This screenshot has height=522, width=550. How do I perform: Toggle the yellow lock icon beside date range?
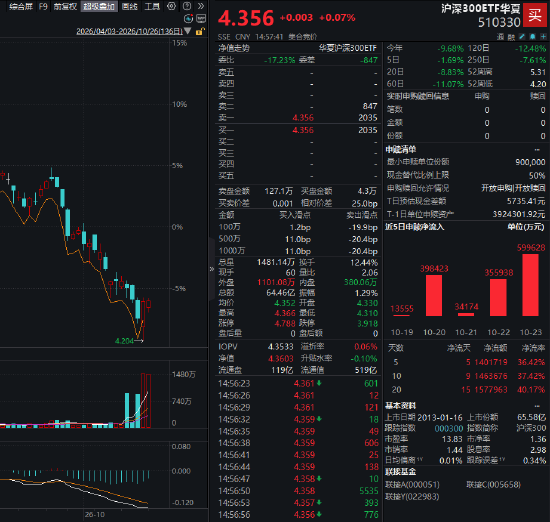(200, 32)
